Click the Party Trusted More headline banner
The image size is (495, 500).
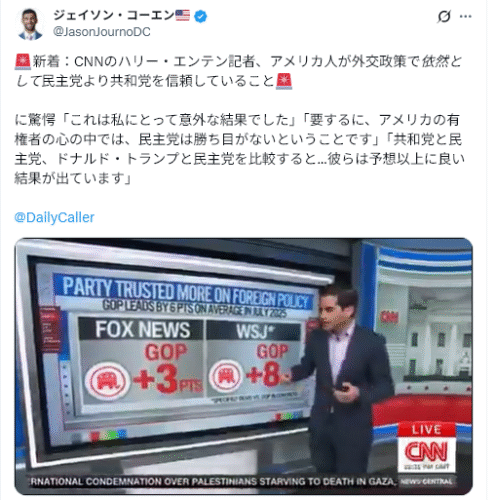184,292
